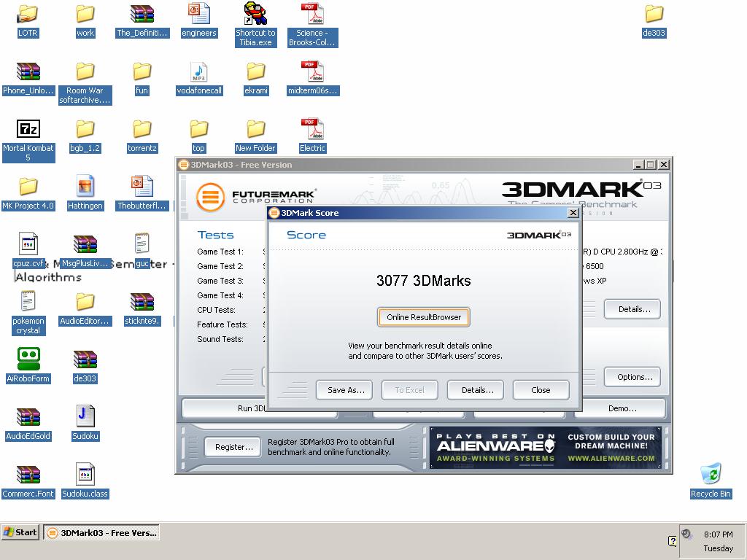Select 3DMark03 taskbar button
The image size is (747, 560).
coord(101,532)
